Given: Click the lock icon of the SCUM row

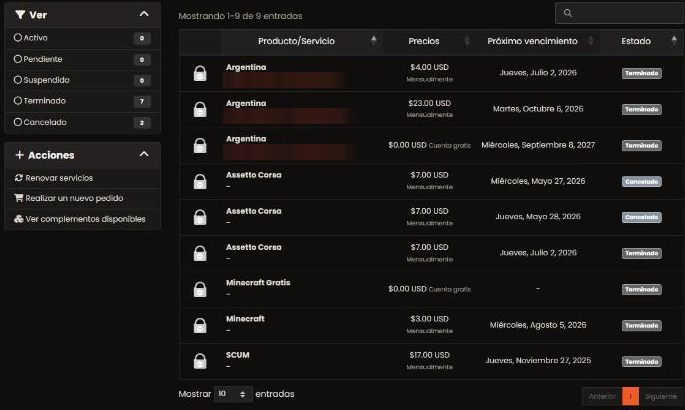Looking at the screenshot, I should click(200, 361).
